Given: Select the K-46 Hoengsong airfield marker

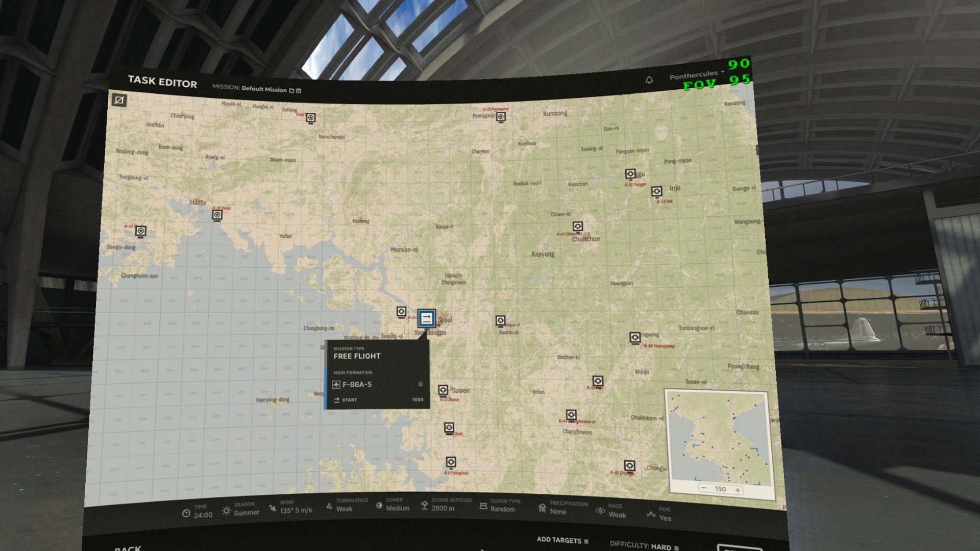Looking at the screenshot, I should [634, 338].
